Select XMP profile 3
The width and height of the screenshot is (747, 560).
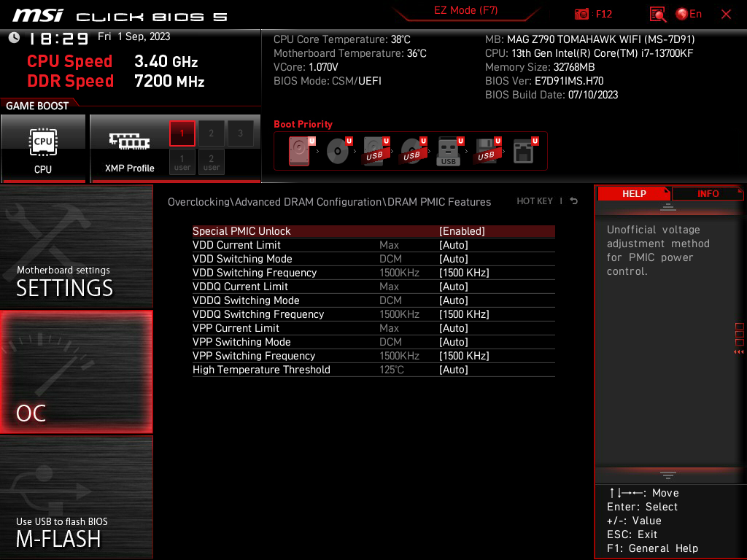(x=240, y=133)
